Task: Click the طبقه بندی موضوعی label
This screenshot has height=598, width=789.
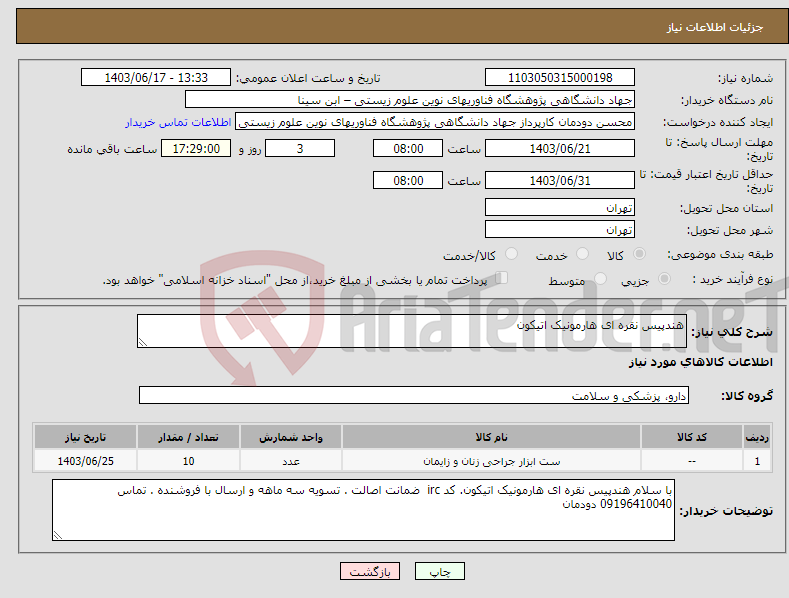Action: click(720, 255)
